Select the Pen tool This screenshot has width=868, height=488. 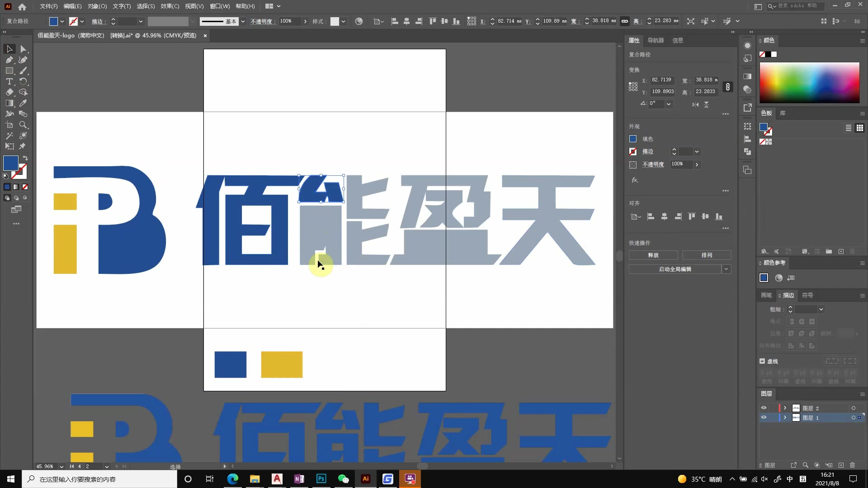9,60
